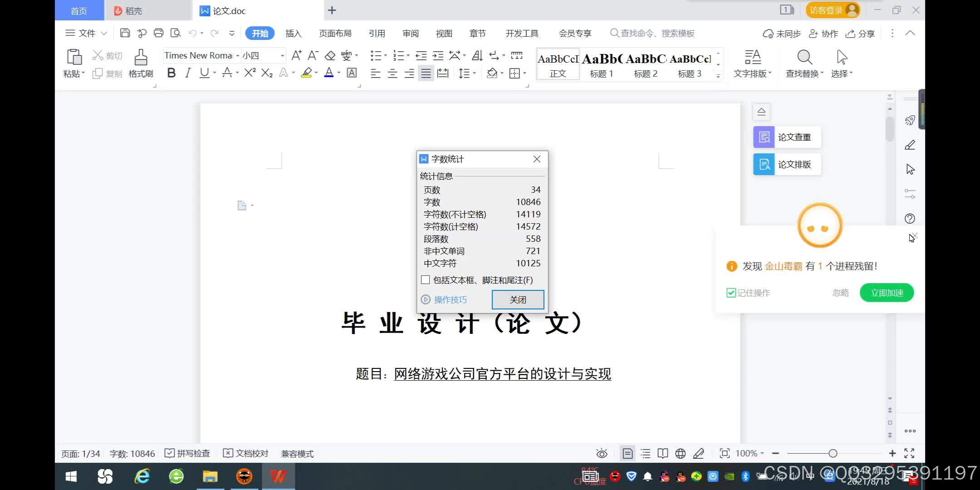This screenshot has width=980, height=490.
Task: Switch to 审阅 ribbon tab
Action: [x=410, y=33]
